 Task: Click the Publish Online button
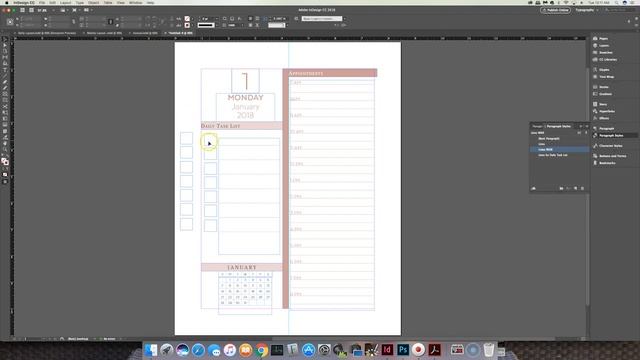click(x=555, y=10)
